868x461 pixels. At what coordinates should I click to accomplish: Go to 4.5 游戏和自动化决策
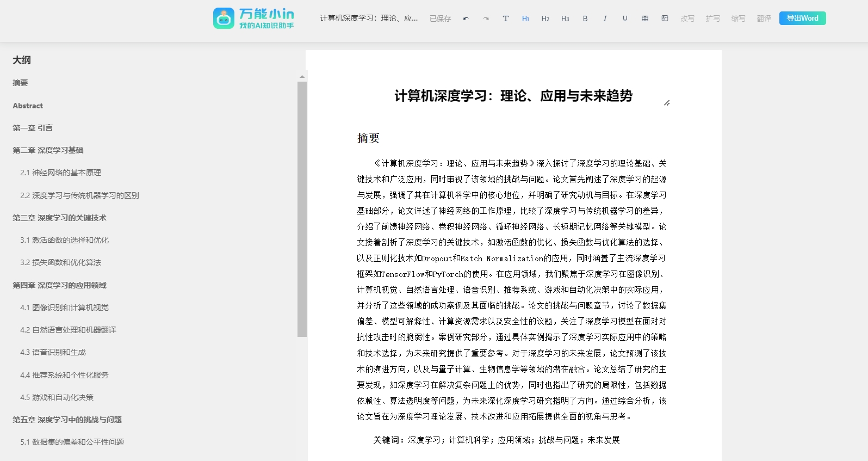pyautogui.click(x=57, y=397)
